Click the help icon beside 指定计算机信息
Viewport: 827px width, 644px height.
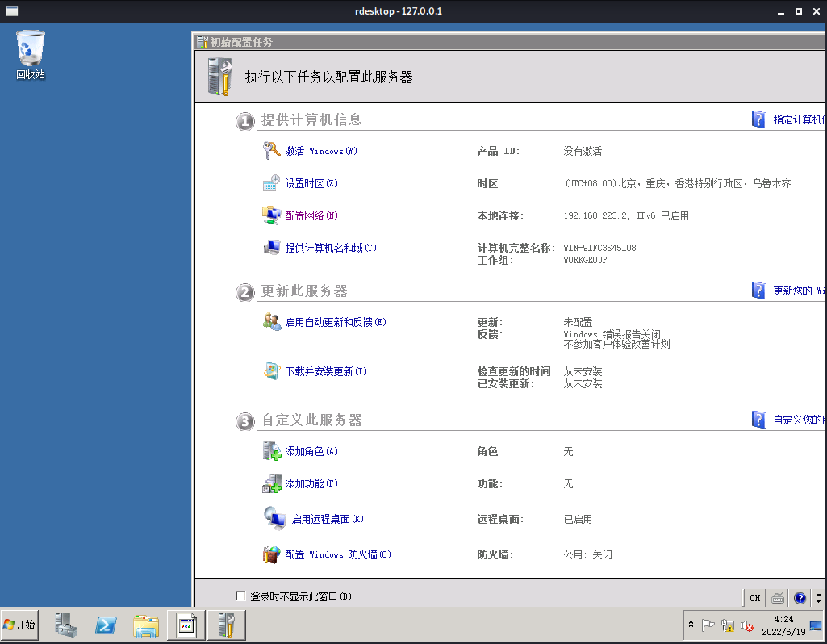tap(759, 119)
